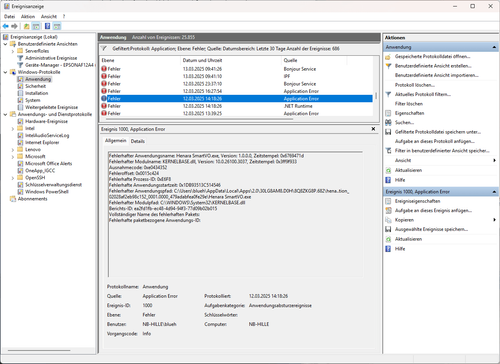This screenshot has width=500, height=364.
Task: Select Abonnements node
Action: [33, 199]
